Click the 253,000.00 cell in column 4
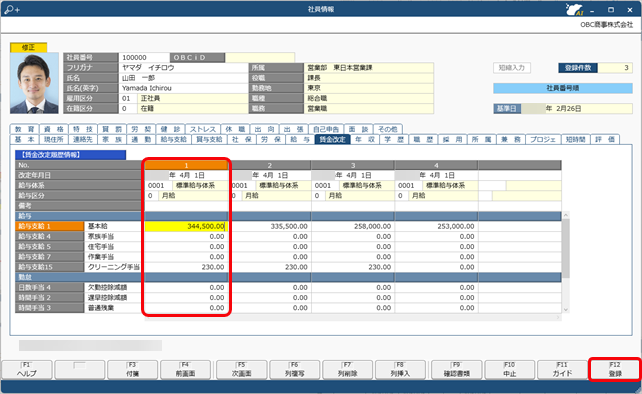Image resolution: width=642 pixels, height=394 pixels. click(x=436, y=226)
